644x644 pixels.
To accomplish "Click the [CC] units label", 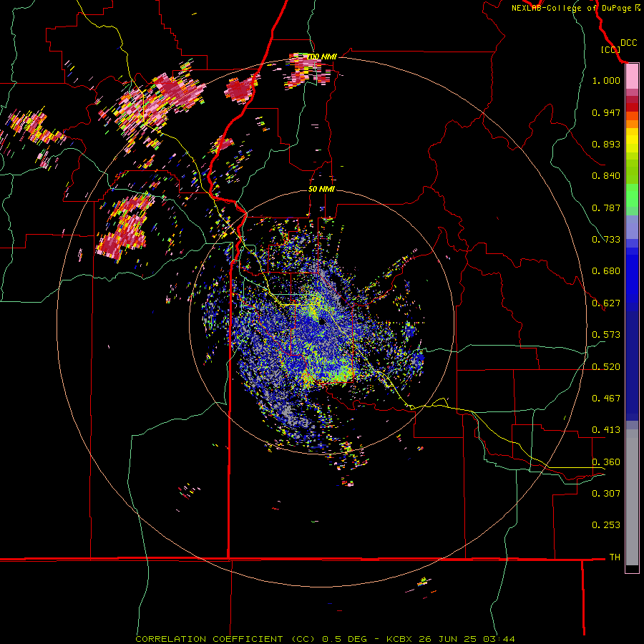I will coord(610,49).
